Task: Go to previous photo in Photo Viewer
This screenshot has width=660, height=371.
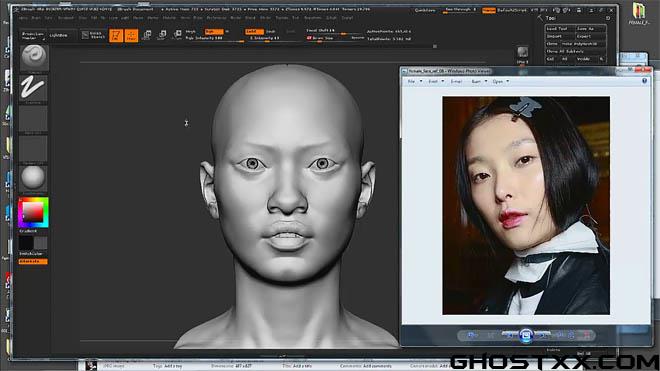Action: tap(510, 335)
